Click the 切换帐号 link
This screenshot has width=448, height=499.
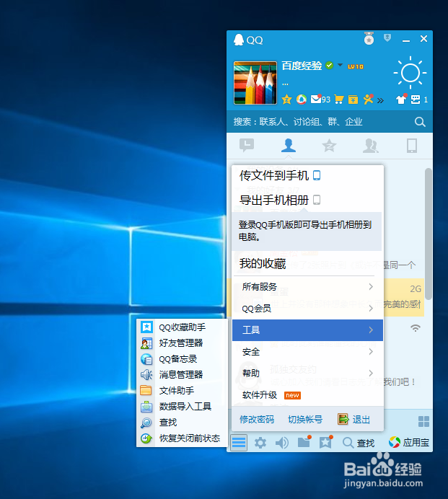click(x=305, y=420)
